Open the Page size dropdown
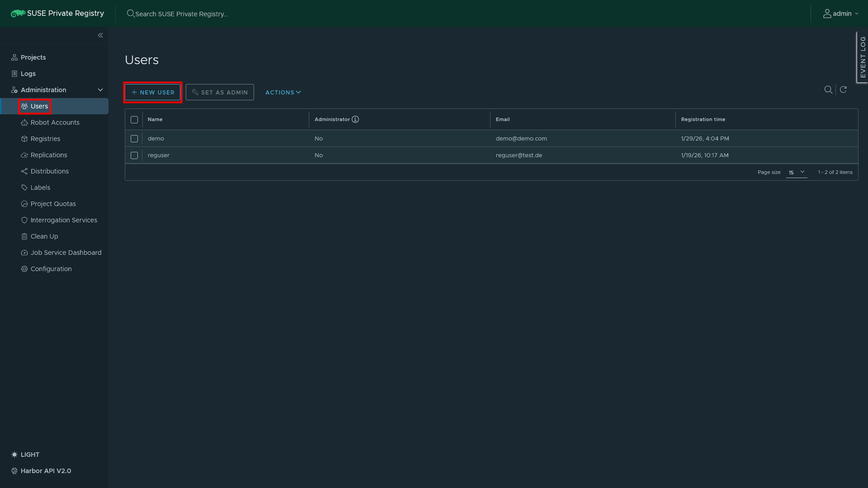 pyautogui.click(x=797, y=172)
